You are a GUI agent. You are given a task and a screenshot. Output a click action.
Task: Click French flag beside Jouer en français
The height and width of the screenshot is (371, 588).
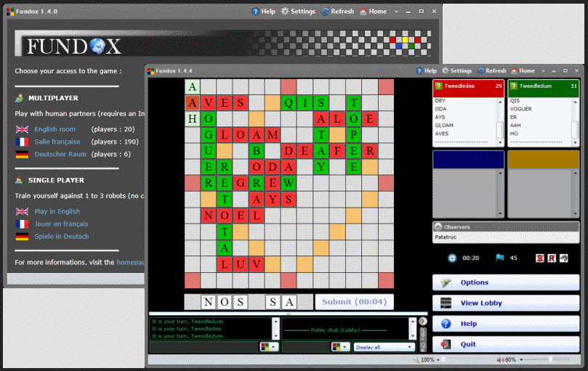22,224
